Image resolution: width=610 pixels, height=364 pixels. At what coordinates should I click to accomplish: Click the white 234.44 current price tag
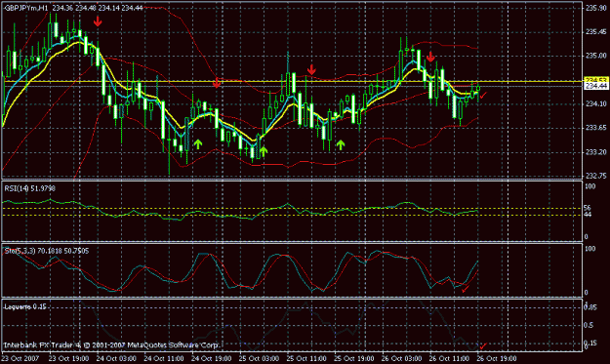coord(596,86)
